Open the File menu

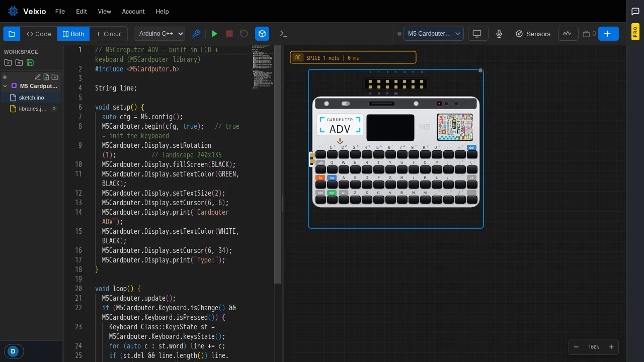tap(60, 11)
